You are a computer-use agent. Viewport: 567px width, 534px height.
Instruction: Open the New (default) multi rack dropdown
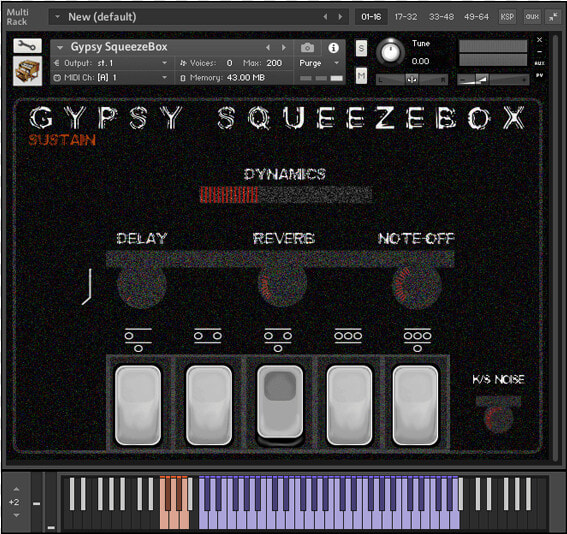point(57,17)
